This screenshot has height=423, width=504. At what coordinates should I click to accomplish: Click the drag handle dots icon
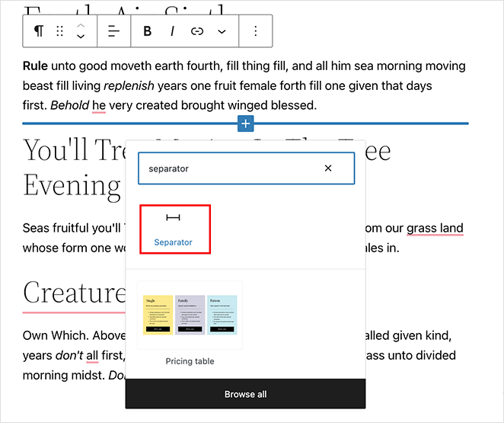60,31
